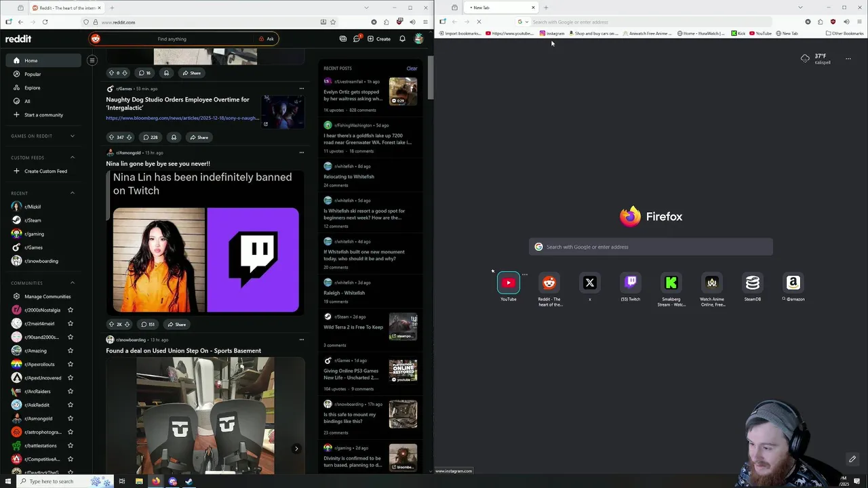Open Reddit notifications bell
The height and width of the screenshot is (488, 868).
pyautogui.click(x=402, y=39)
